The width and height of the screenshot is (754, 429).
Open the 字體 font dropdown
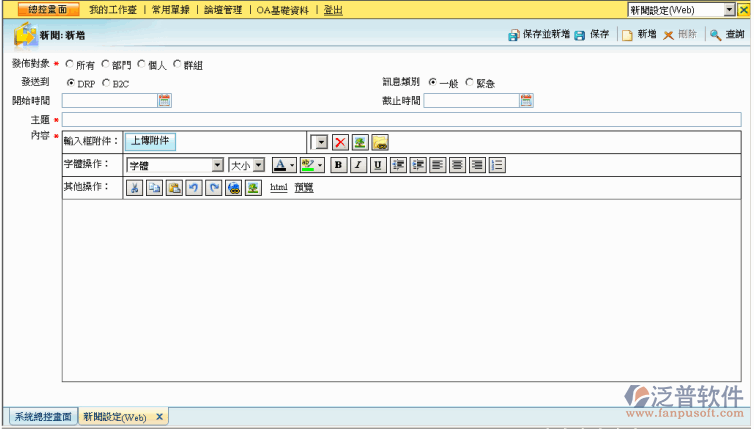217,165
